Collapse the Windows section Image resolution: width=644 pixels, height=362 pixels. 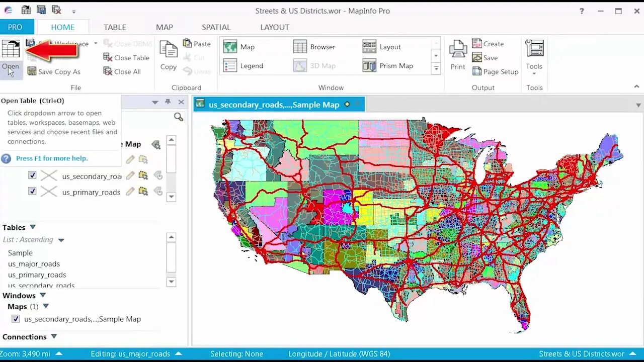click(x=43, y=295)
